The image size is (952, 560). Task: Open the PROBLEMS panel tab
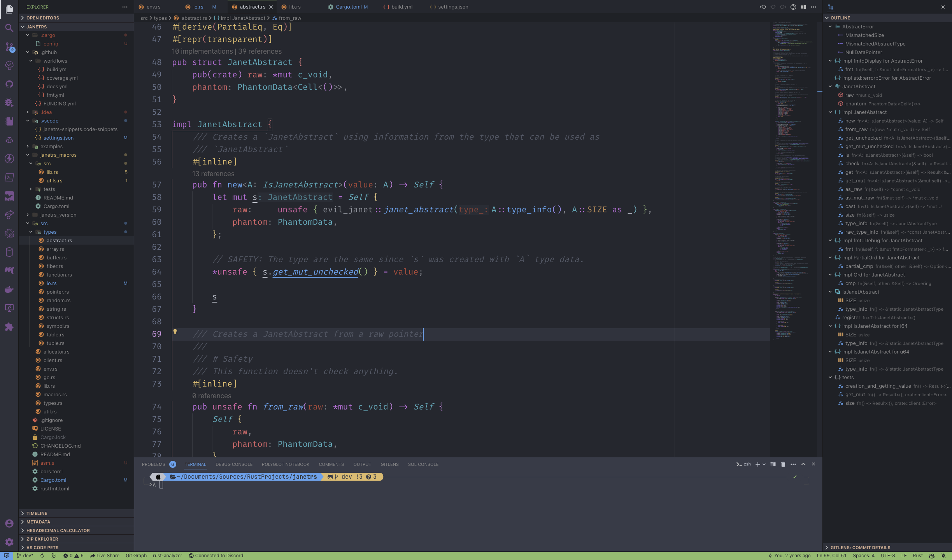tap(154, 464)
